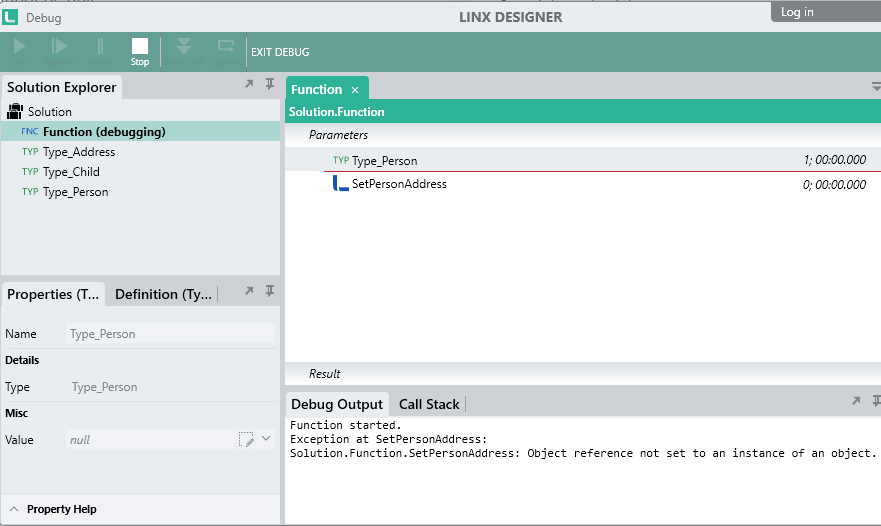881x526 pixels.
Task: Click the Resume debug button
Action: tap(59, 51)
